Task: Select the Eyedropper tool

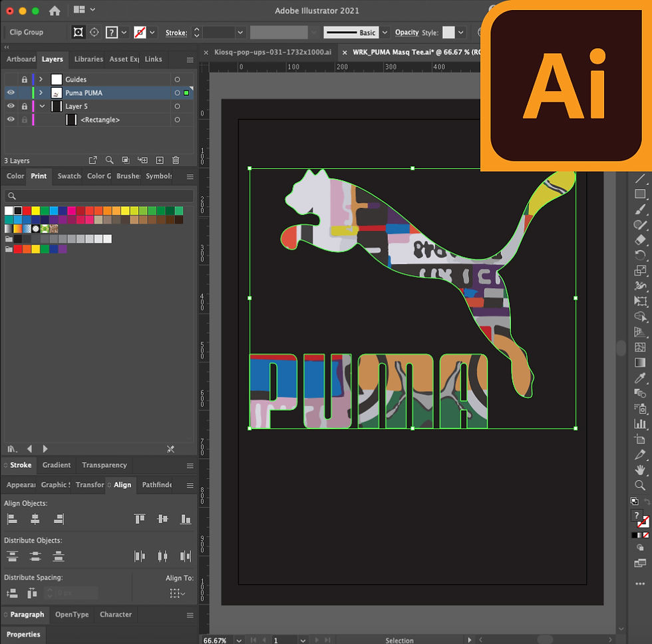Action: [x=640, y=378]
